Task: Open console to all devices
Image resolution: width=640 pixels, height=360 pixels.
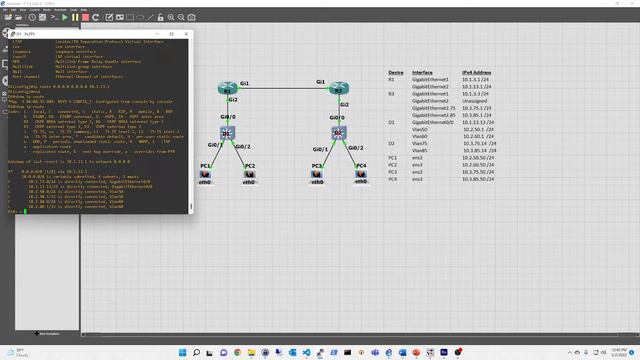Action: pyautogui.click(x=54, y=17)
